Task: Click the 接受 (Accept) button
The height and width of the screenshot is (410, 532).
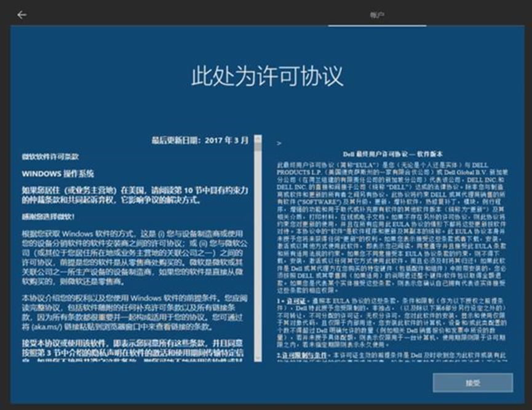Action: point(472,383)
